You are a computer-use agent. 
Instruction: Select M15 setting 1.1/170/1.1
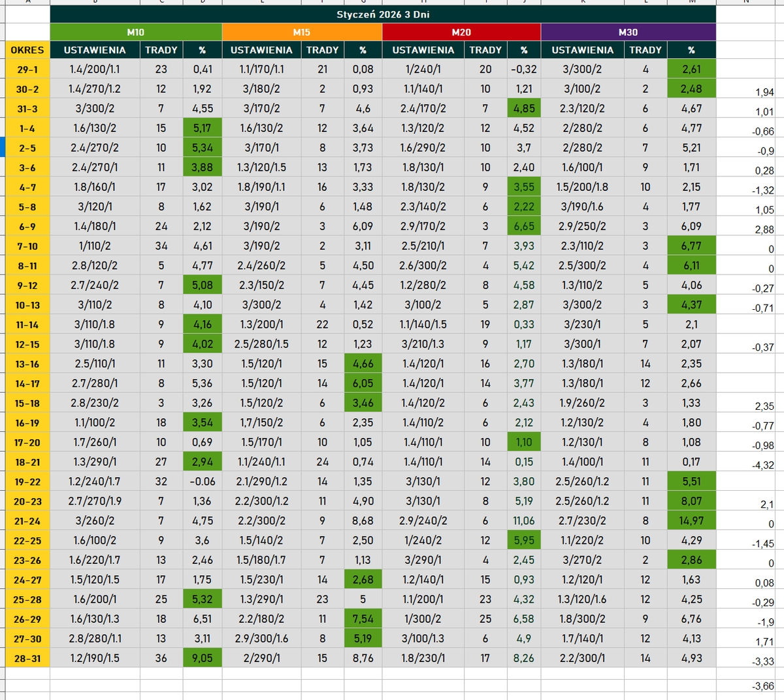pyautogui.click(x=262, y=69)
